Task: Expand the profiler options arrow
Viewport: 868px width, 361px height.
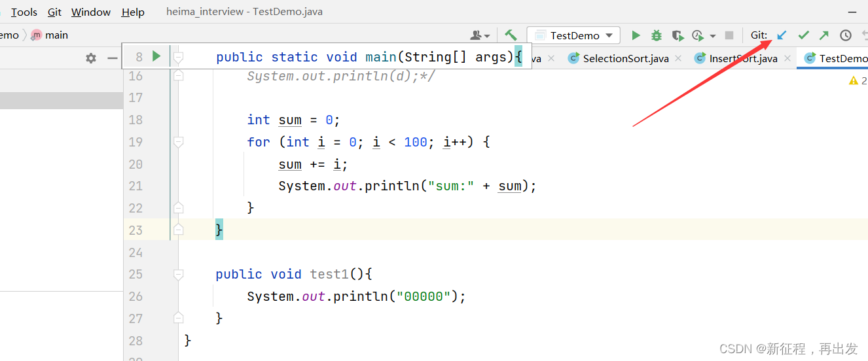Action: [x=713, y=36]
